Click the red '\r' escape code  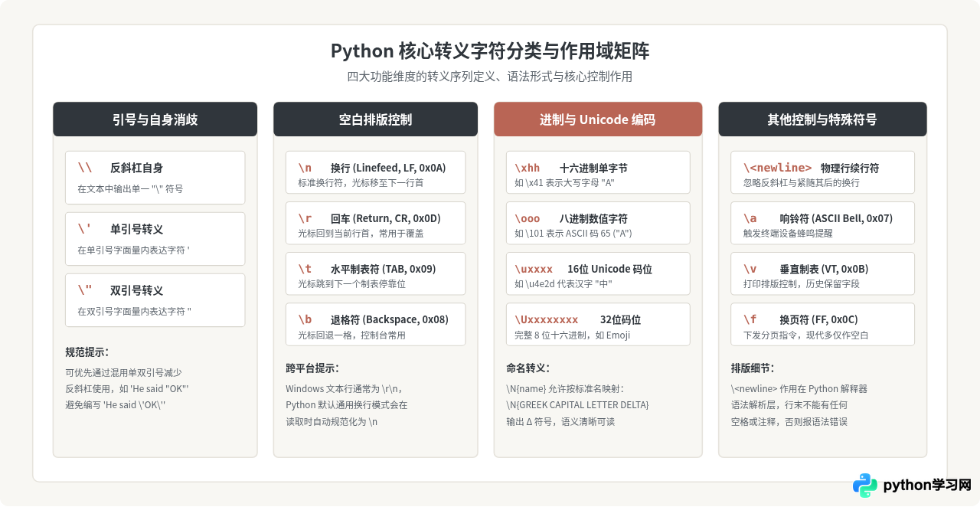point(305,218)
